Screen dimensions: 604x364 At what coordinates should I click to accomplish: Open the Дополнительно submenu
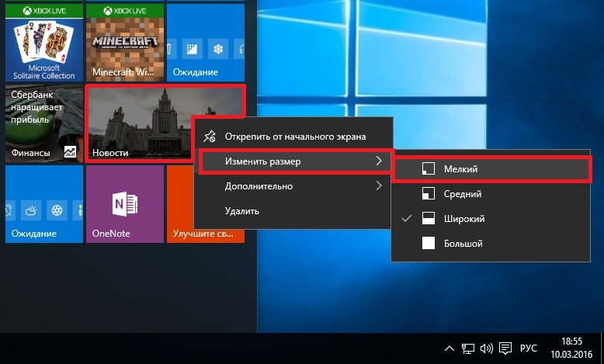coord(293,186)
